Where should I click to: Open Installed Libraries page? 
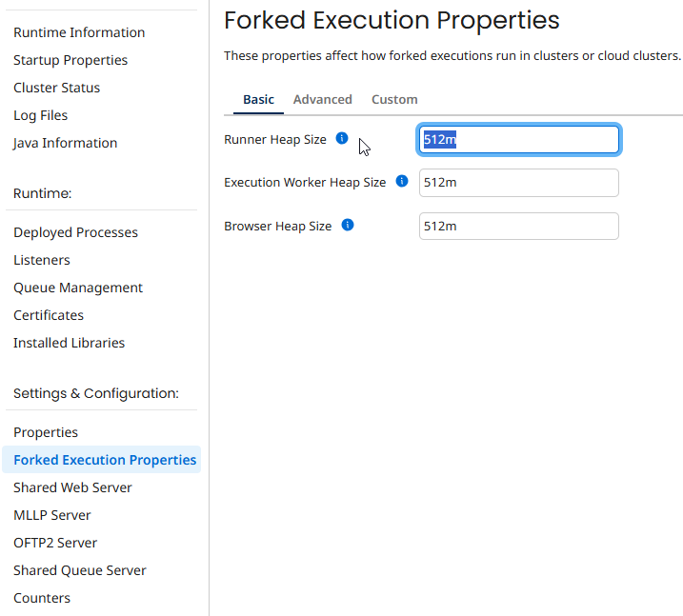pyautogui.click(x=69, y=343)
